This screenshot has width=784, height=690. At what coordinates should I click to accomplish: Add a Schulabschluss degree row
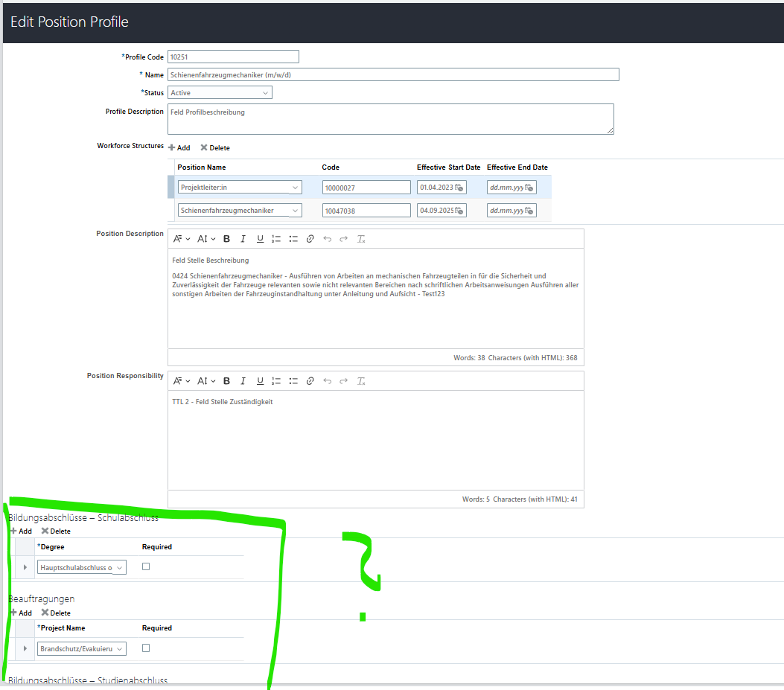coord(21,531)
